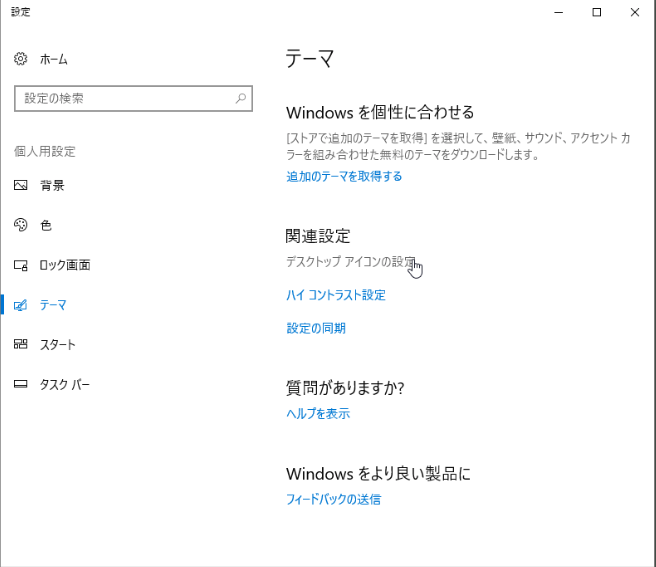Minimize the 設定 window
The height and width of the screenshot is (567, 656).
click(559, 12)
